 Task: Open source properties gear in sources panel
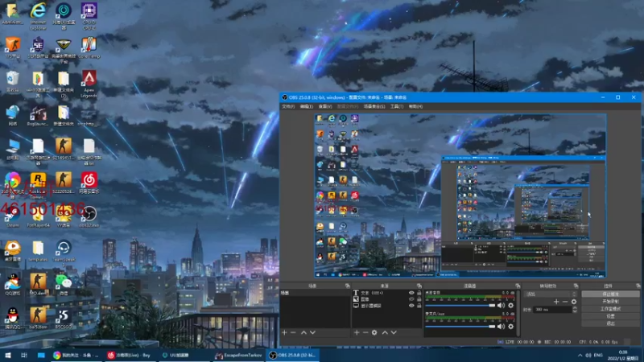pos(374,332)
